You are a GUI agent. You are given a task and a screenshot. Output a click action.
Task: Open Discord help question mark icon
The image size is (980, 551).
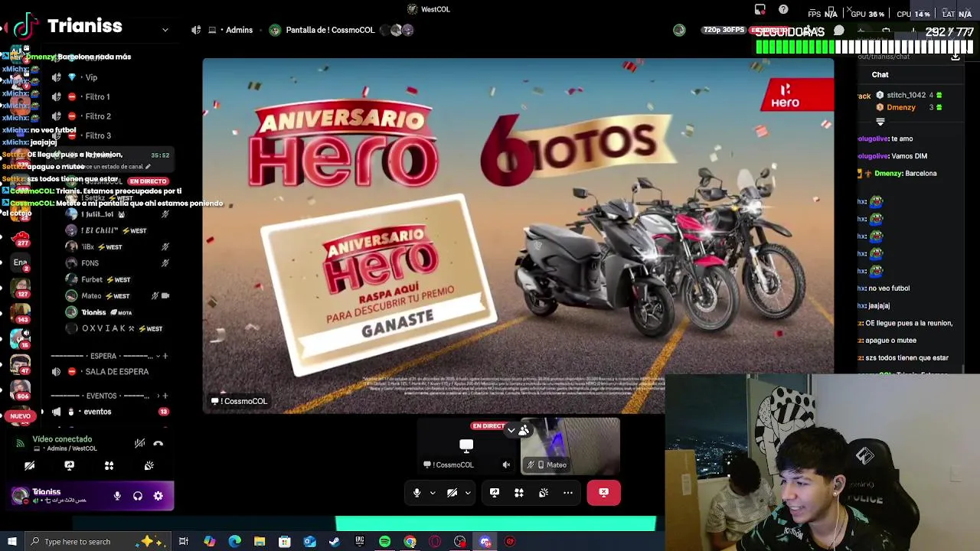[x=783, y=10]
